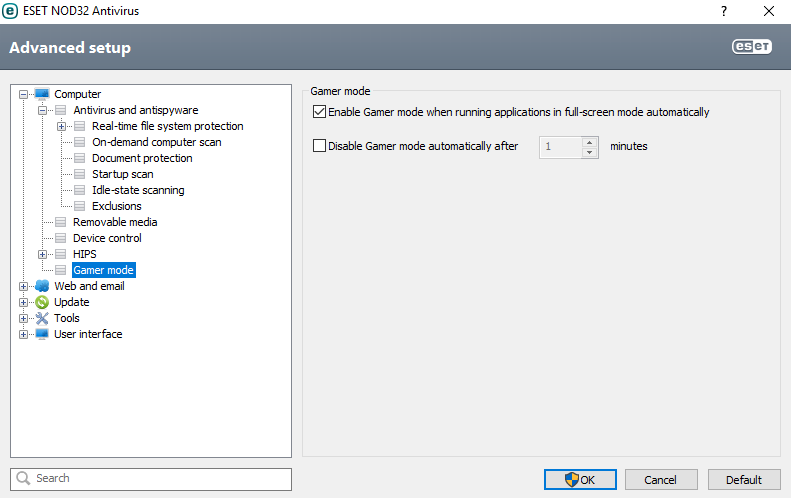The width and height of the screenshot is (791, 498).
Task: Click the Computer monitor icon in tree
Action: pos(42,94)
